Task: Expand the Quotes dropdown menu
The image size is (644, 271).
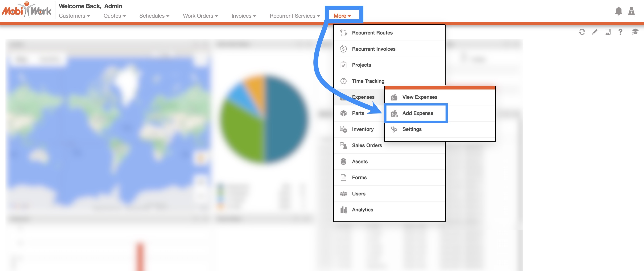Action: coord(115,16)
